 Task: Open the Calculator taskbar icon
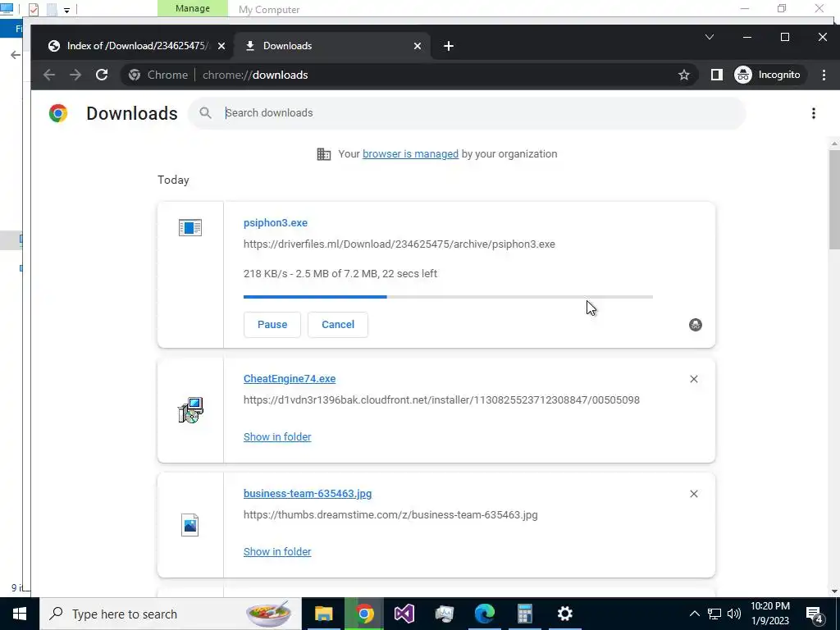pos(524,614)
